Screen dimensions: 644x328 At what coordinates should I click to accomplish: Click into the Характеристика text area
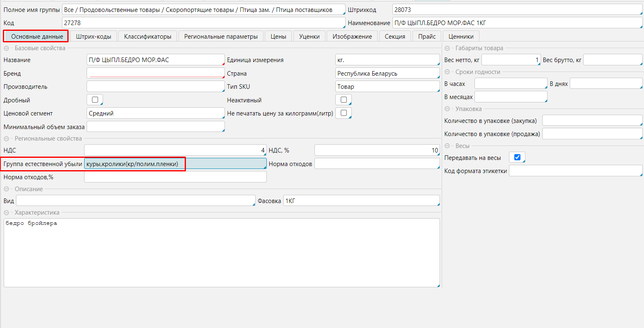(222, 253)
